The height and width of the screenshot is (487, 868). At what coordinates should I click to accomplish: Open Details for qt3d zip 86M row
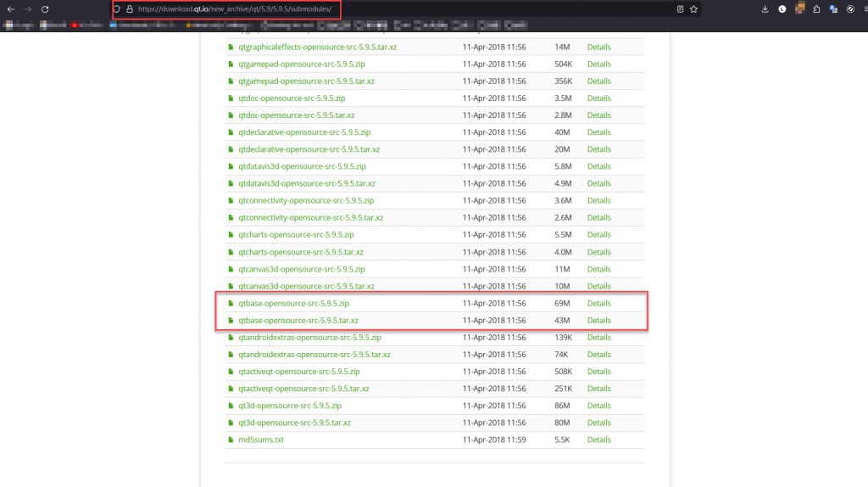click(599, 406)
